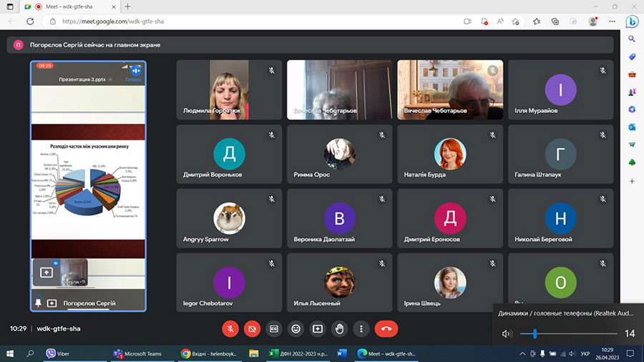Open the emoji reactions button
Image resolution: width=644 pixels, height=362 pixels.
click(x=296, y=329)
